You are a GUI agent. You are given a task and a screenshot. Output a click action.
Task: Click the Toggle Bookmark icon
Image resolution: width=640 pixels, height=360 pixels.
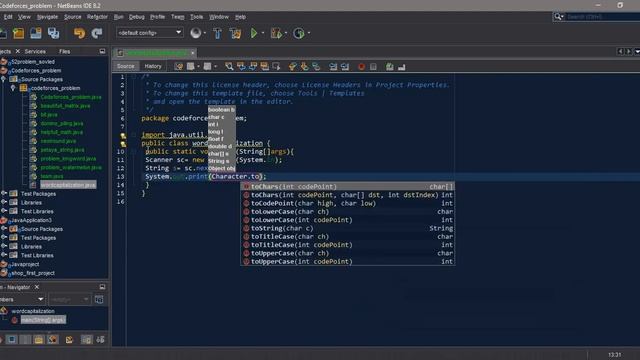(x=316, y=66)
